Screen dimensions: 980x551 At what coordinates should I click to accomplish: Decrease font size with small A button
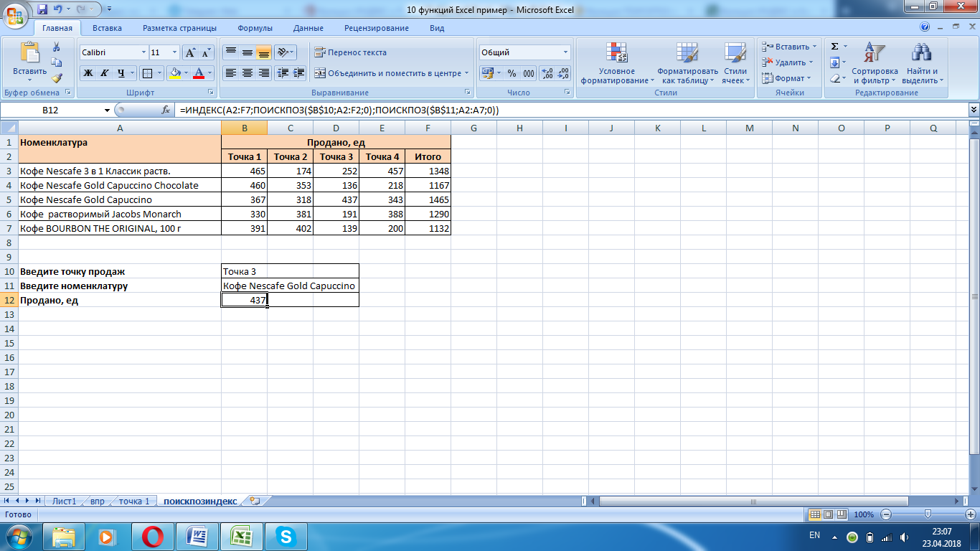coord(207,52)
